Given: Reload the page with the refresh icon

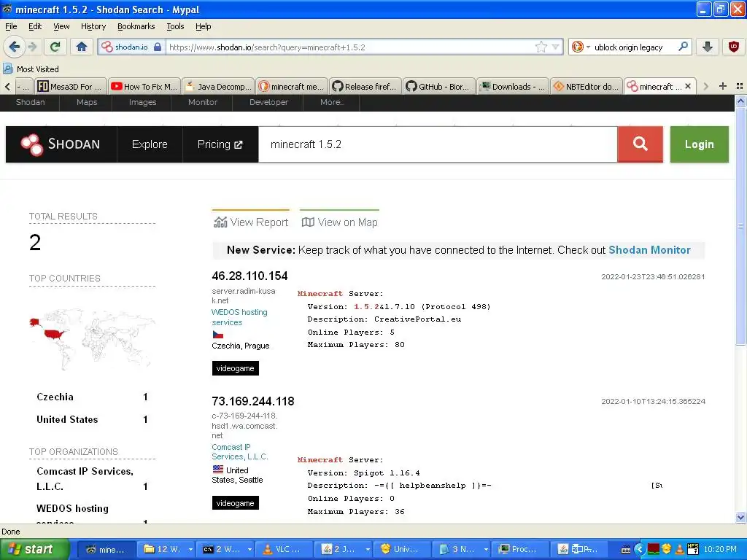Looking at the screenshot, I should coord(55,47).
